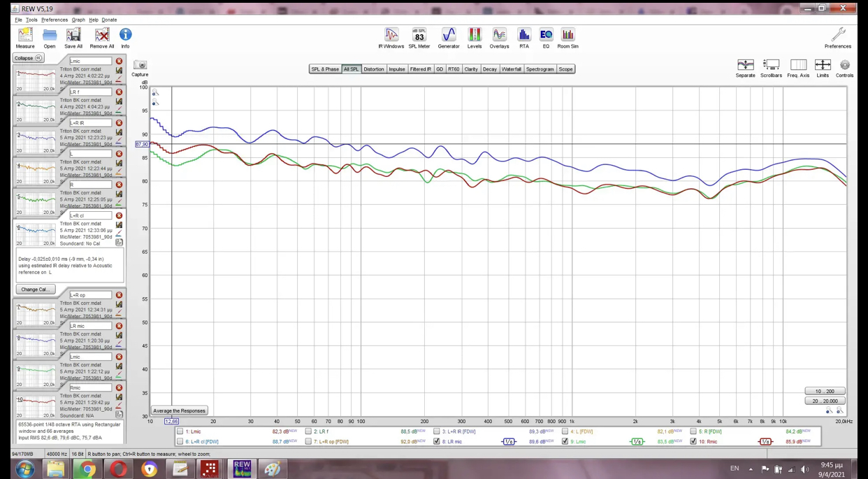Screen dimensions: 868x479
Task: Click the 10: Rmic smoothing swatch
Action: click(765, 442)
